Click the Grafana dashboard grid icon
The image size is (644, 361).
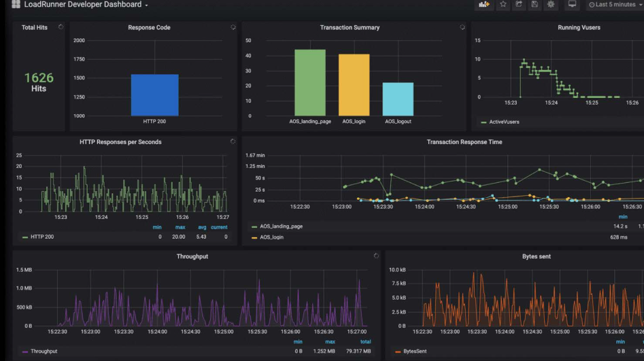pyautogui.click(x=16, y=5)
